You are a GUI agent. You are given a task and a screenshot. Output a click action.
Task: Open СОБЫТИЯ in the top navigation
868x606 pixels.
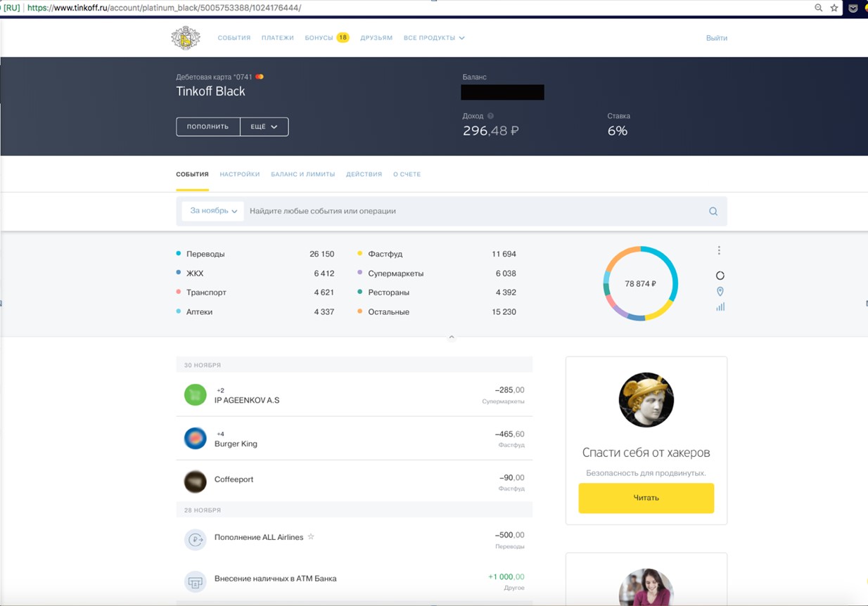coord(234,38)
